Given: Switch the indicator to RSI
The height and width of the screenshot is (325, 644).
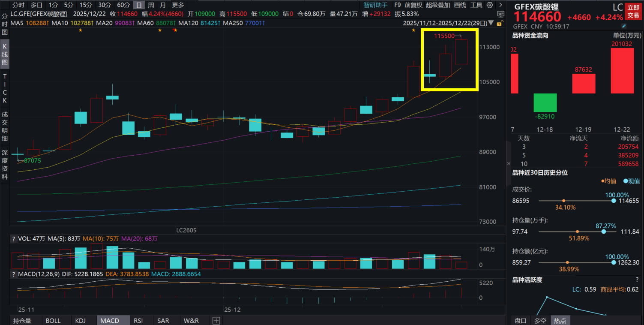Looking at the screenshot, I should click(138, 321).
